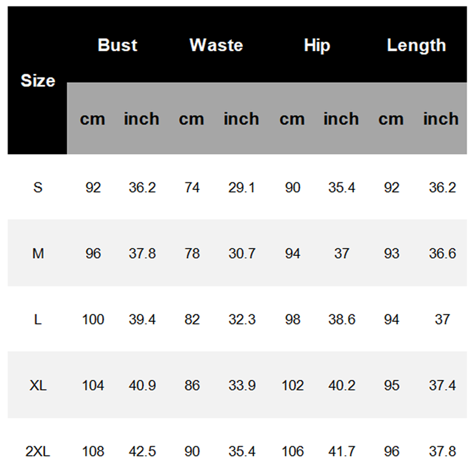Select the Waste column header
The height and width of the screenshot is (476, 476).
216,45
